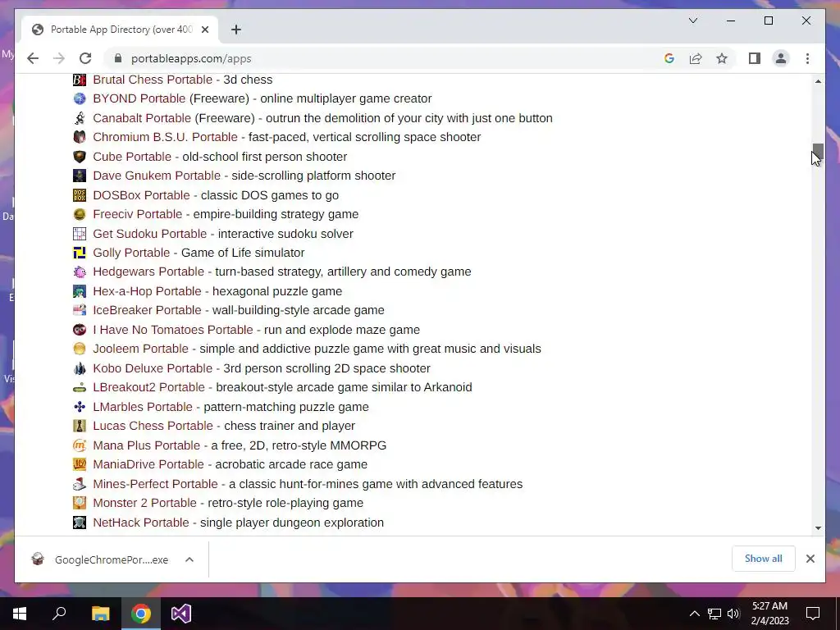Open the Chrome side panel
840x630 pixels.
(755, 58)
